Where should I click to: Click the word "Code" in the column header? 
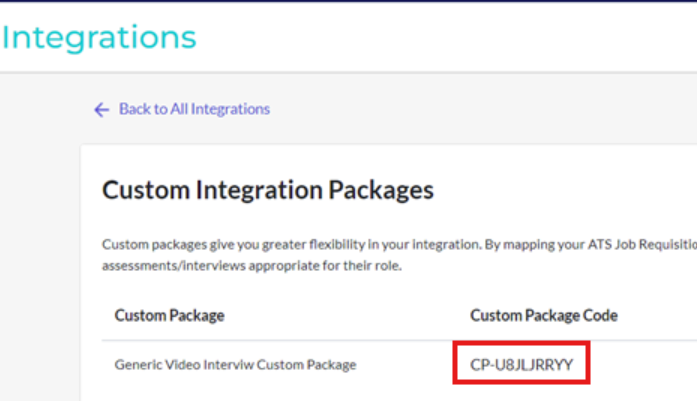click(x=600, y=315)
